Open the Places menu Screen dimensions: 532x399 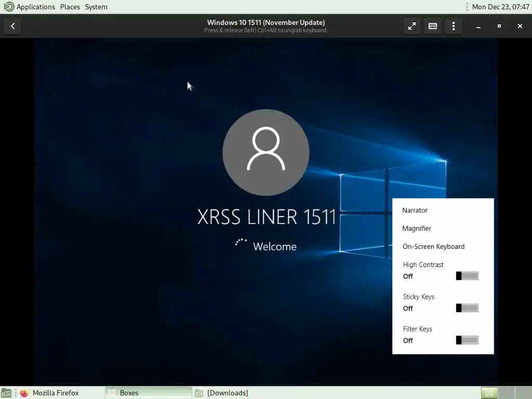click(x=70, y=7)
